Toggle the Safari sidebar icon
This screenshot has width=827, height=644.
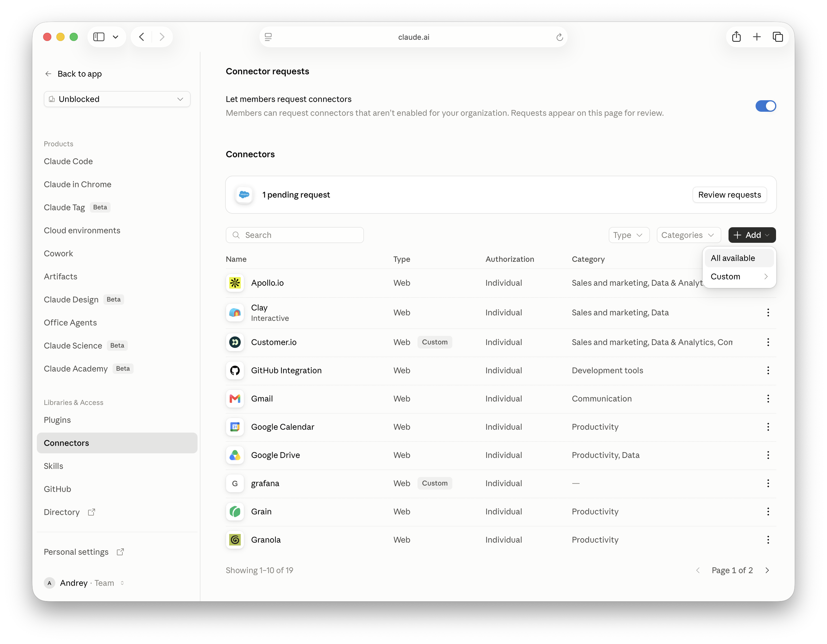click(x=99, y=37)
